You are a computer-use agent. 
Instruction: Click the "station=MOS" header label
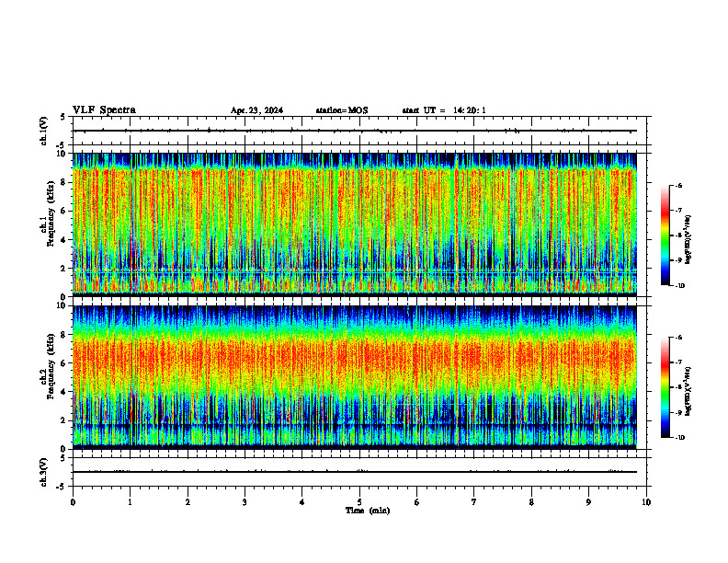click(342, 110)
